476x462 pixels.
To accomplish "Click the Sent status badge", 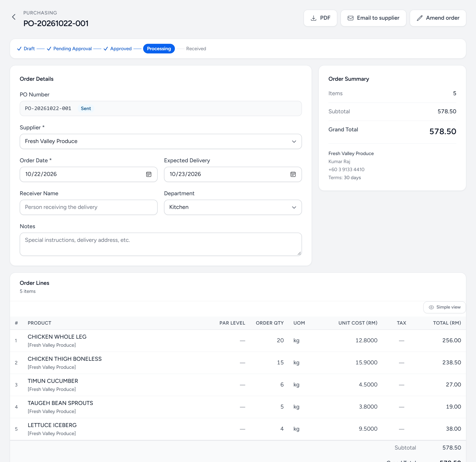I will [86, 108].
